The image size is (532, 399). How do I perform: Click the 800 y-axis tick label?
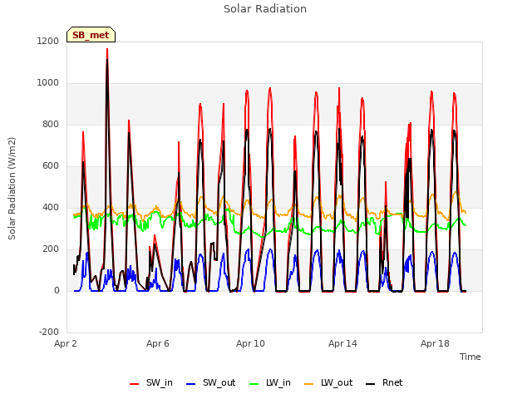(x=51, y=124)
